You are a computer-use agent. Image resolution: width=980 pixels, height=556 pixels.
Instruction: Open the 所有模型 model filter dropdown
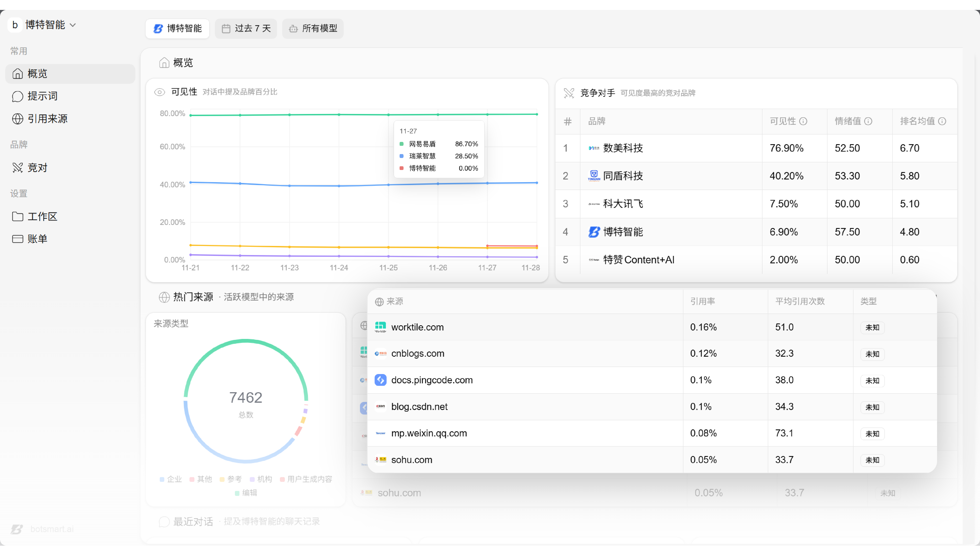pyautogui.click(x=313, y=29)
